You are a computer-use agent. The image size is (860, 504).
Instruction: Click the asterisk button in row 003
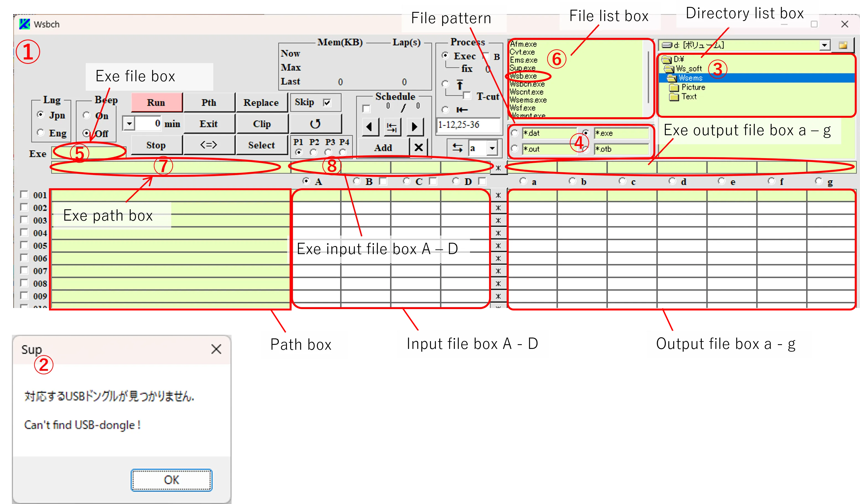pyautogui.click(x=498, y=221)
